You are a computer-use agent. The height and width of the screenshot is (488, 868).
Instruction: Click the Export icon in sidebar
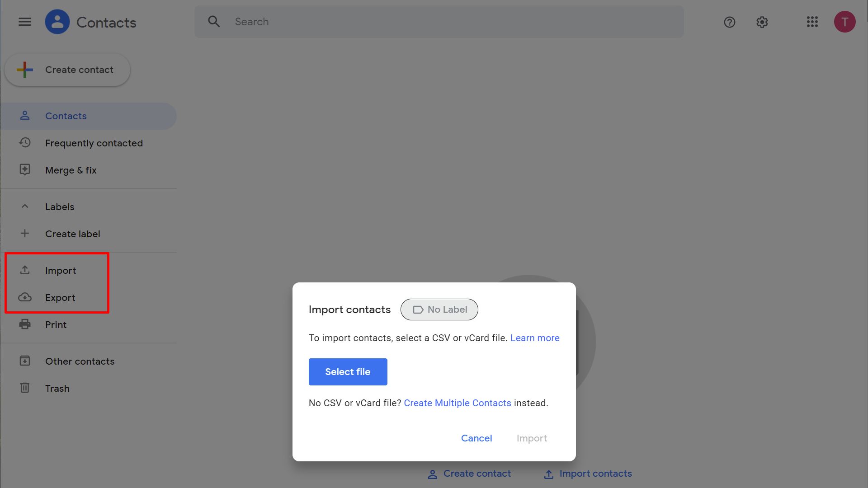pos(24,297)
